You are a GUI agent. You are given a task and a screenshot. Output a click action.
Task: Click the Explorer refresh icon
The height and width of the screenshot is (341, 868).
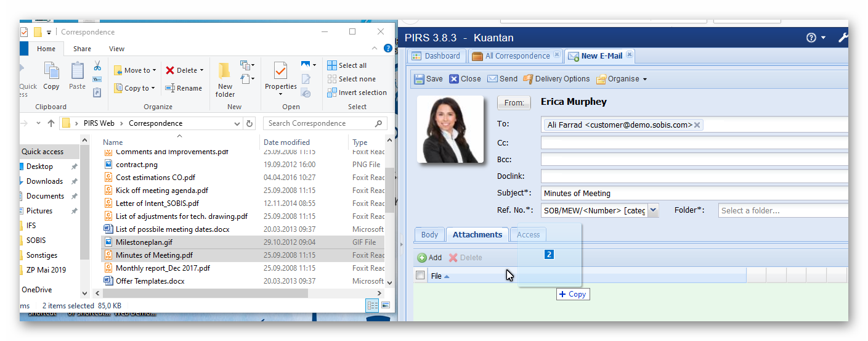[249, 123]
